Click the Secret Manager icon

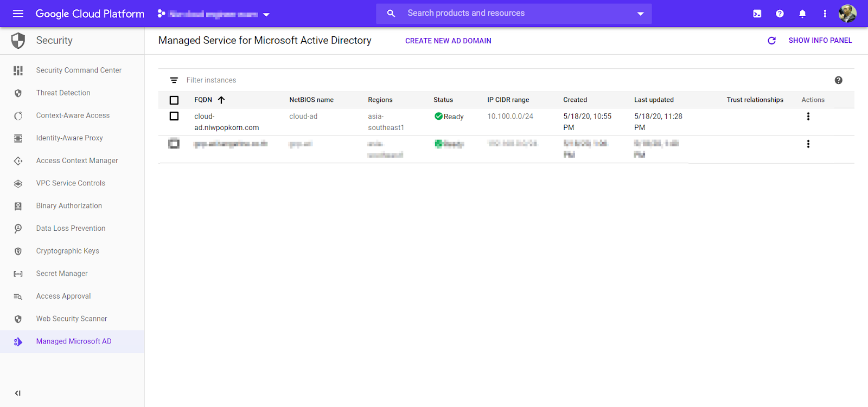pyautogui.click(x=18, y=274)
